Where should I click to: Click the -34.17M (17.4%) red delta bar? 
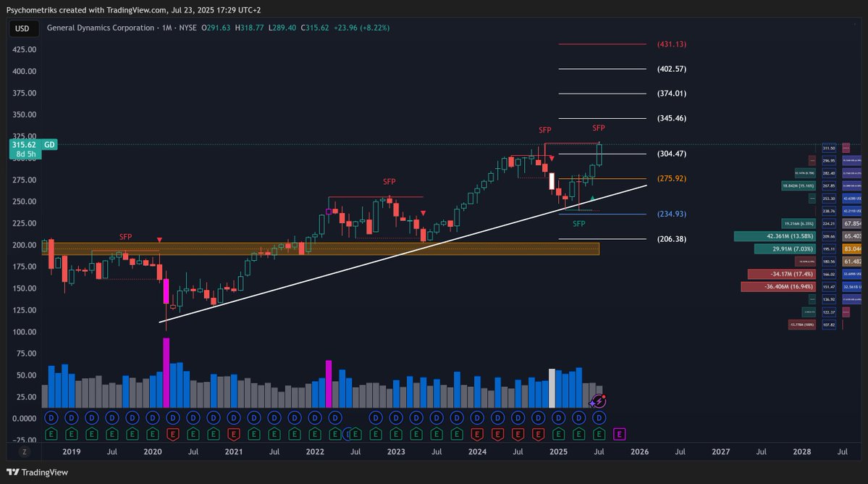781,274
